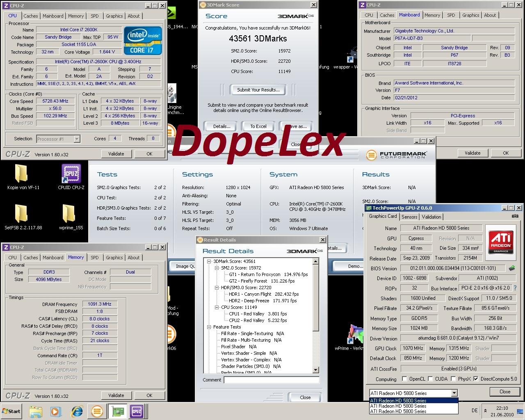525x420 pixels.
Task: Open the Sensors tab in GPU-Z
Action: pos(409,217)
